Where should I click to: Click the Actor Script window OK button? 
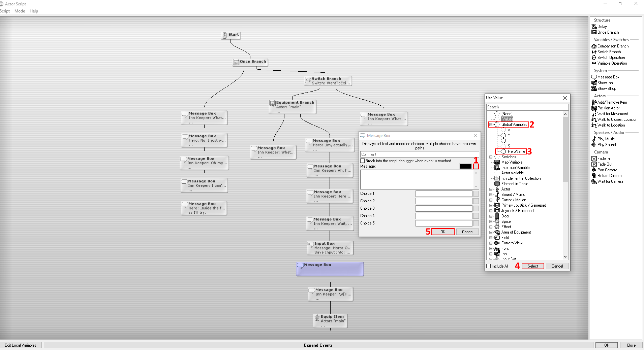(607, 345)
